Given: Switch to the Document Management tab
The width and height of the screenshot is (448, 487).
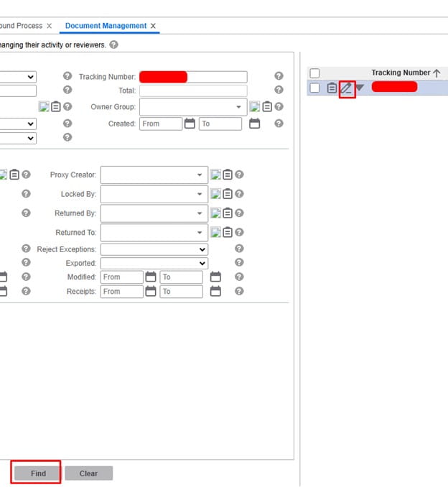Looking at the screenshot, I should tap(106, 26).
